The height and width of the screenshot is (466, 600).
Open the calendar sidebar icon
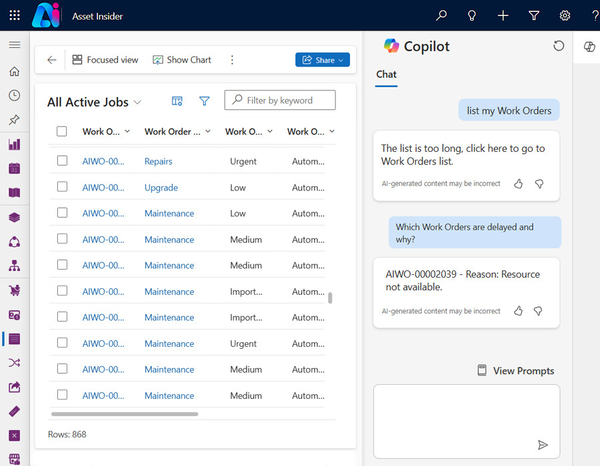tap(15, 168)
